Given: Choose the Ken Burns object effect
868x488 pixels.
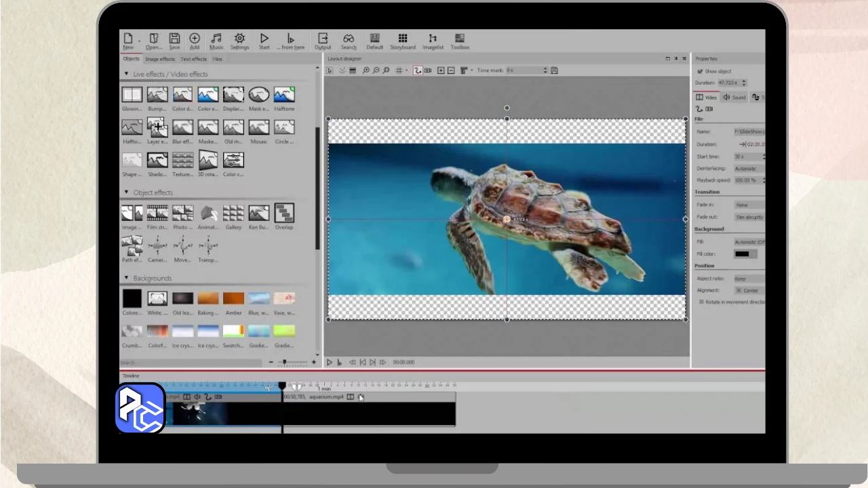Looking at the screenshot, I should pyautogui.click(x=258, y=213).
